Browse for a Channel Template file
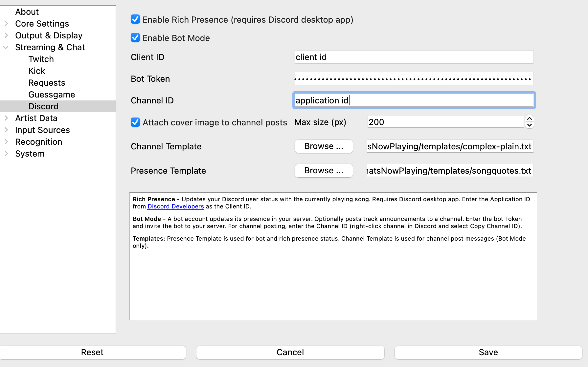588x367 pixels. coord(323,146)
